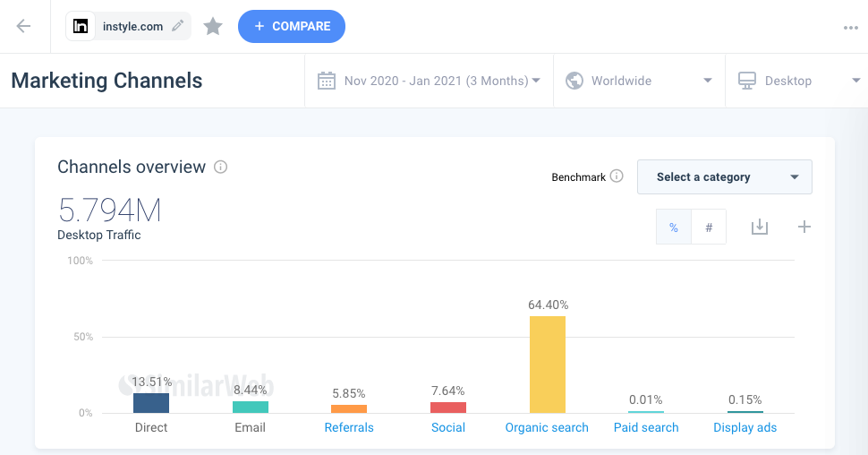Open the Social link
This screenshot has width=868, height=455.
[448, 427]
